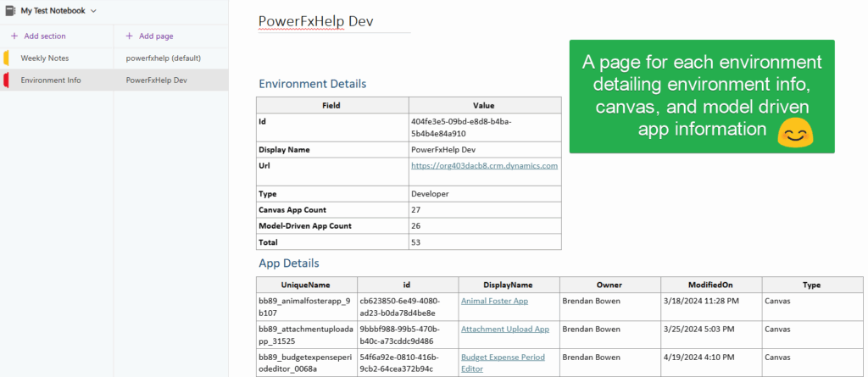The image size is (868, 377).
Task: Click the Total label cell
Action: pyautogui.click(x=332, y=242)
